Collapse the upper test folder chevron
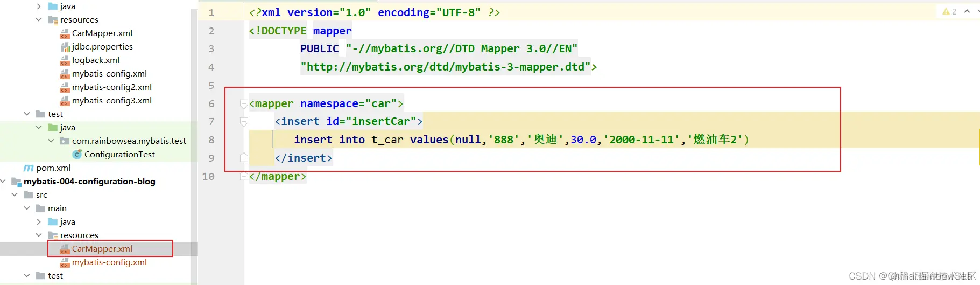 [27, 114]
